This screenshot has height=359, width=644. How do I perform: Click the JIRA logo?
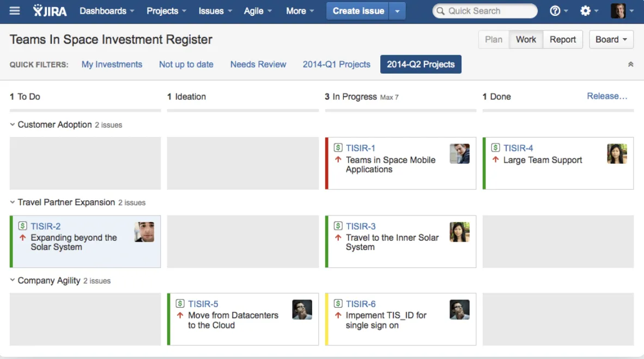coord(50,11)
